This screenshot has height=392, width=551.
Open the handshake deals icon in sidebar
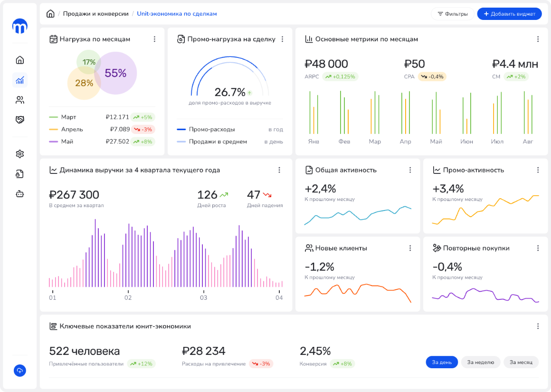click(x=20, y=120)
